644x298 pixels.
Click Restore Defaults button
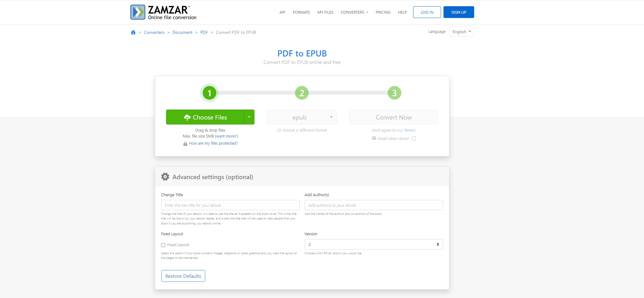click(x=183, y=276)
